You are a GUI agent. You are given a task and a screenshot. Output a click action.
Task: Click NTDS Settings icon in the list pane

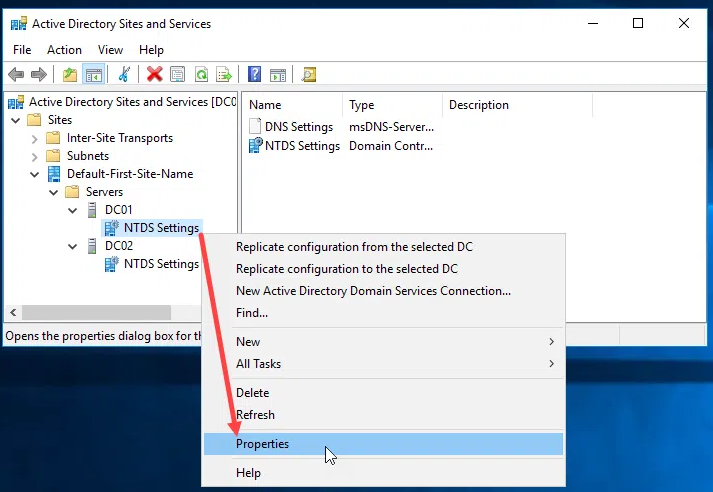pos(256,146)
